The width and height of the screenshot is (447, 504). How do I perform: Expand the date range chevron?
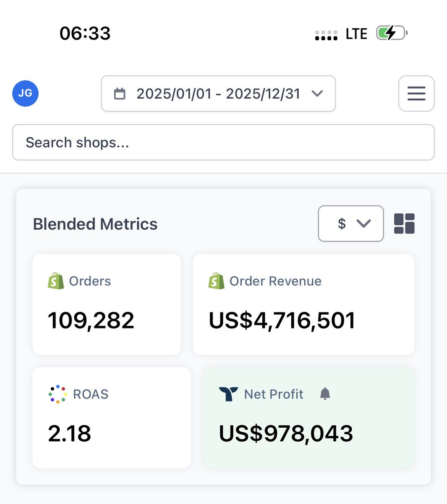317,93
